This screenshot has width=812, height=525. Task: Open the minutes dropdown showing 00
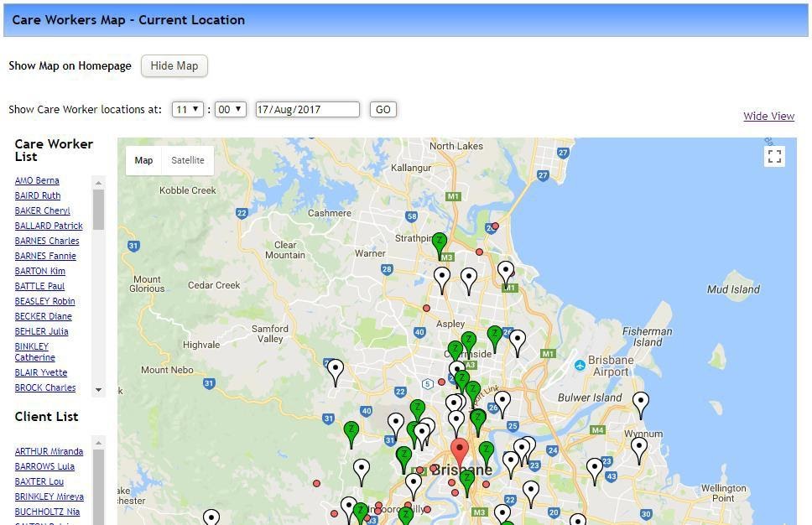pyautogui.click(x=231, y=109)
